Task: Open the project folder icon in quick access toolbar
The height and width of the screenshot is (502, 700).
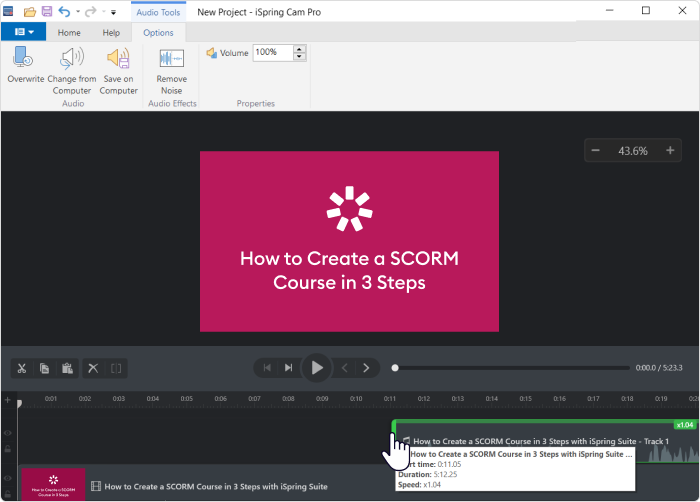Action: 29,12
